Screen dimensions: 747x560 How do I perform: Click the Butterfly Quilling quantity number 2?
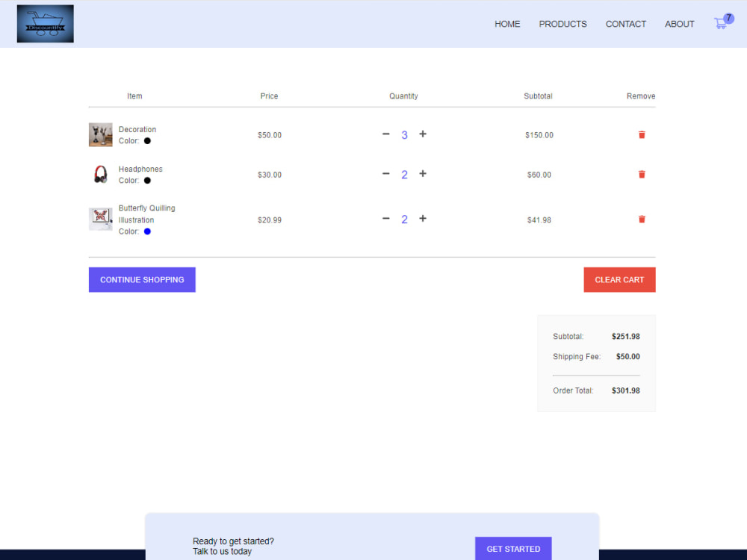point(404,219)
